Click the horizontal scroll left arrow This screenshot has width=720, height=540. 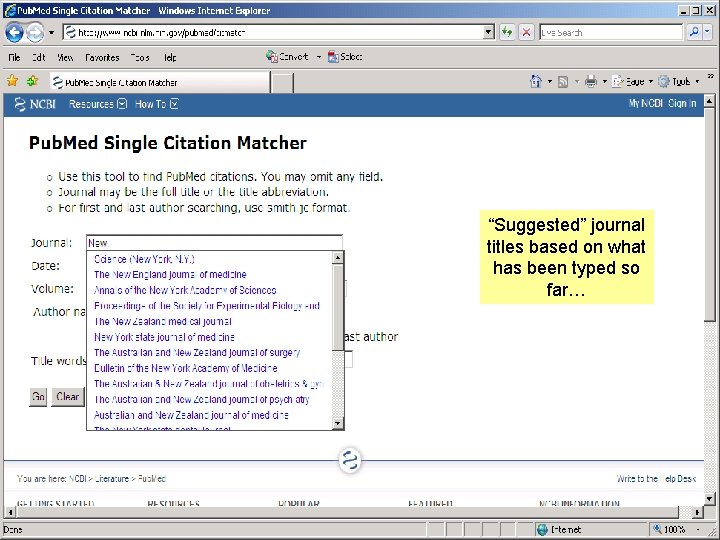(x=10, y=512)
